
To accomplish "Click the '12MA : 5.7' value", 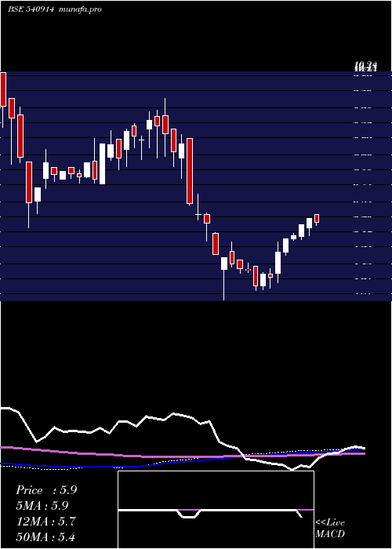I will pos(45,522).
